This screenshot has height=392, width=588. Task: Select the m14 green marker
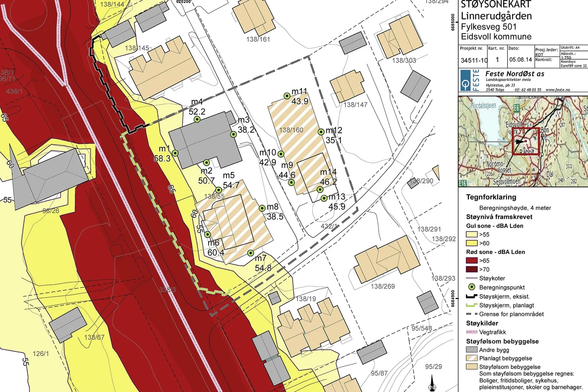[320, 190]
